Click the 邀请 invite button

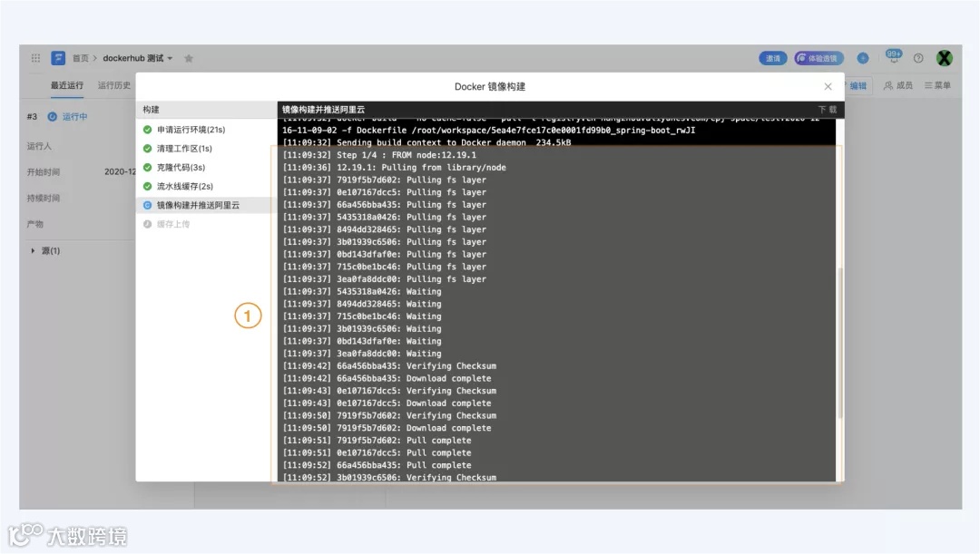(x=773, y=58)
